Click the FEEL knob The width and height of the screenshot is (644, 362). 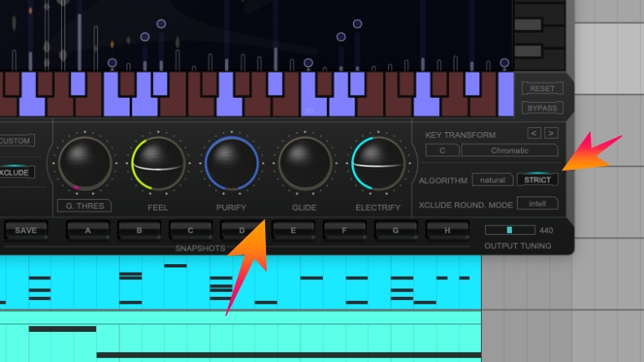coord(158,164)
